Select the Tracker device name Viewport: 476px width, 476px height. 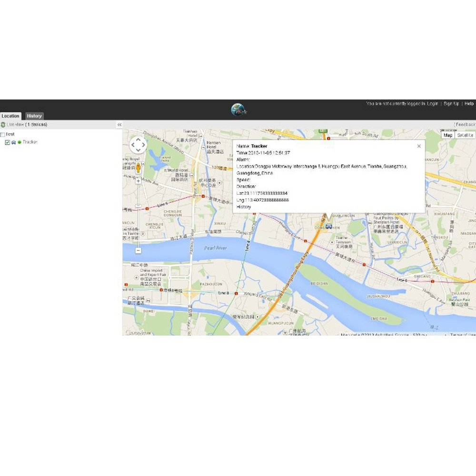coord(30,142)
